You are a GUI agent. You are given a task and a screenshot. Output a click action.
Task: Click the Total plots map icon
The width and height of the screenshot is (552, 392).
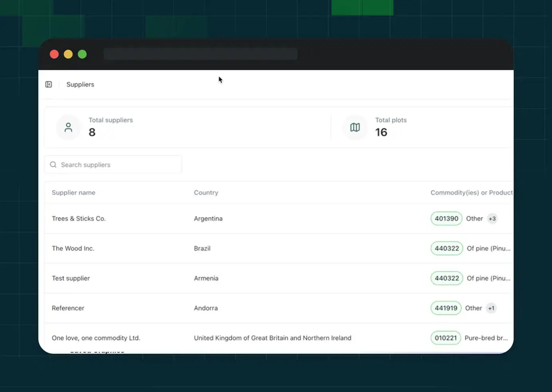click(355, 127)
